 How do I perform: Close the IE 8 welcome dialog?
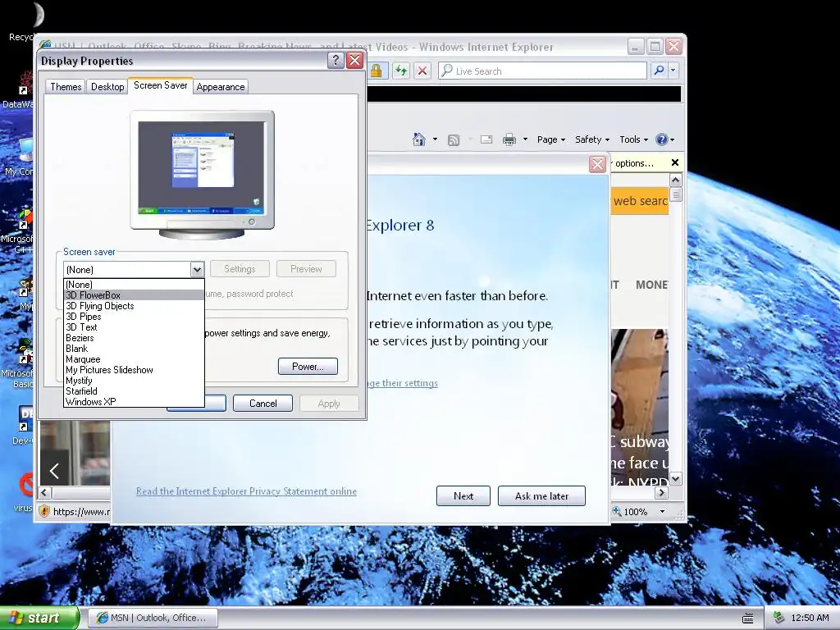coord(597,164)
